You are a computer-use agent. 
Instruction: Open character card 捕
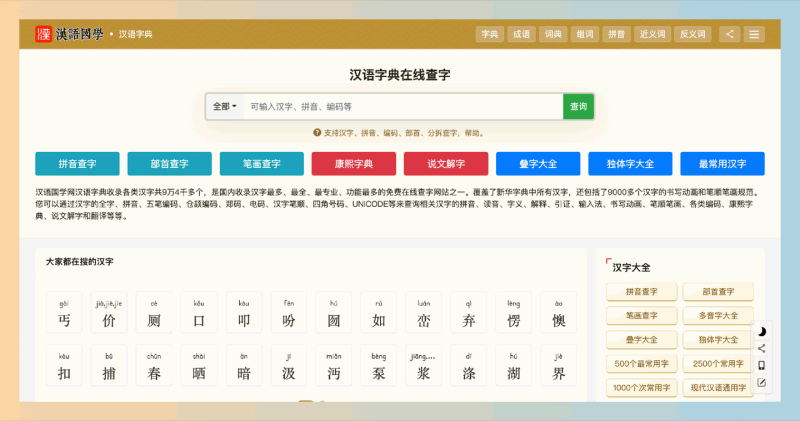click(109, 365)
